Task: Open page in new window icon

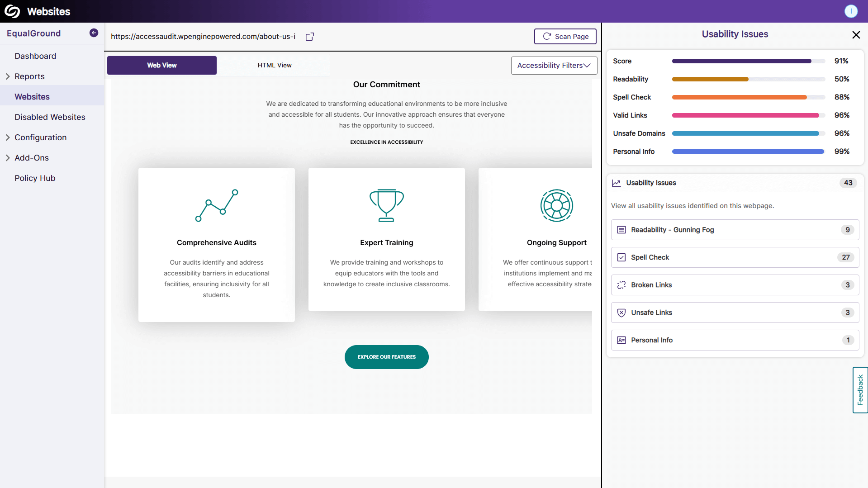Action: (x=310, y=37)
